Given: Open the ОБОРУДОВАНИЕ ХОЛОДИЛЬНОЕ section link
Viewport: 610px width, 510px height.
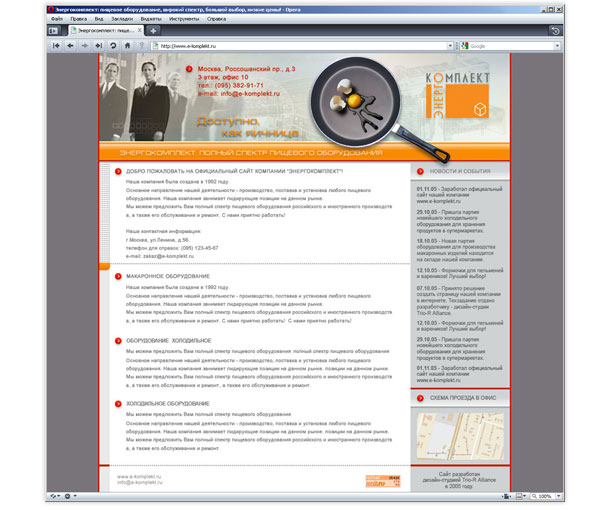Looking at the screenshot, I should click(168, 341).
